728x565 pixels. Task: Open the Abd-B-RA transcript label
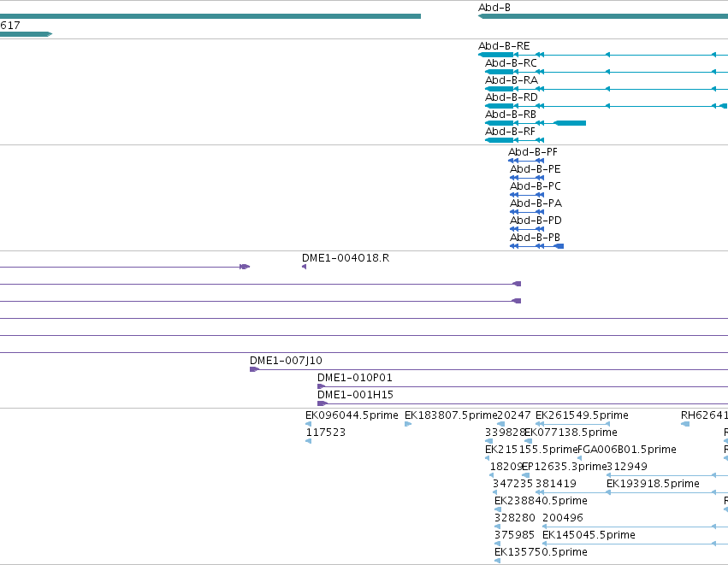pos(512,80)
